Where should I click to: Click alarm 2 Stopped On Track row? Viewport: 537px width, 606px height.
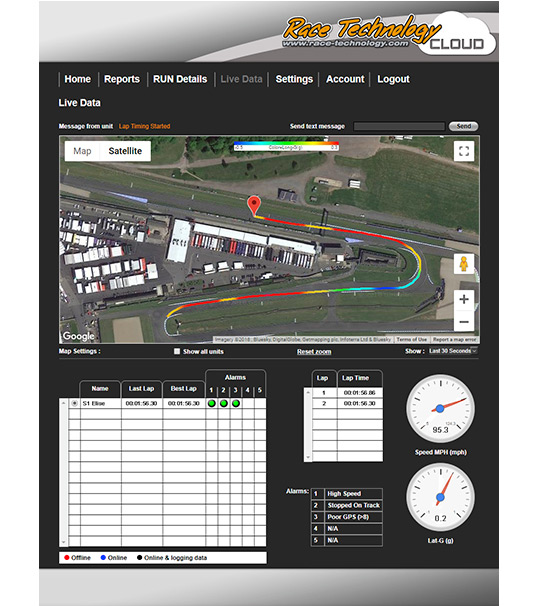(347, 505)
